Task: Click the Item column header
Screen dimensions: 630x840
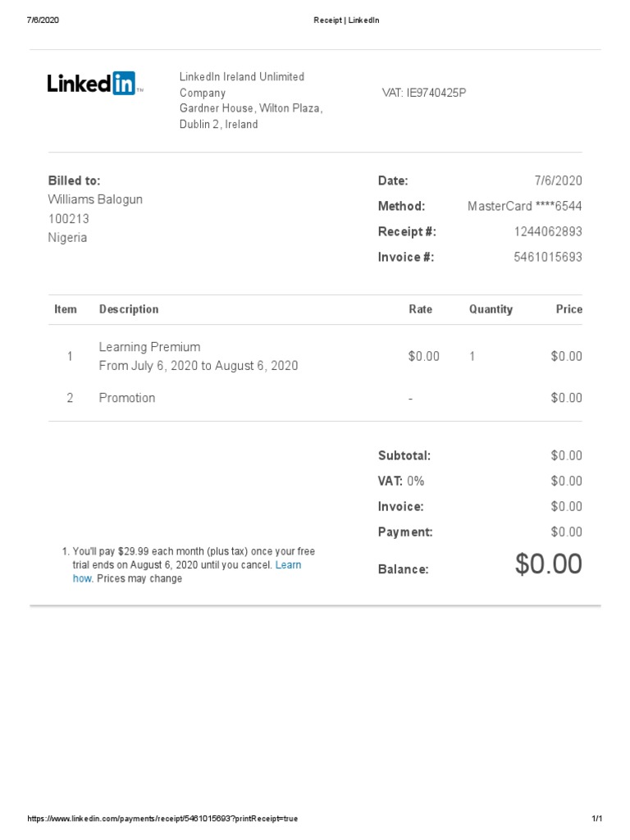Action: pos(66,309)
